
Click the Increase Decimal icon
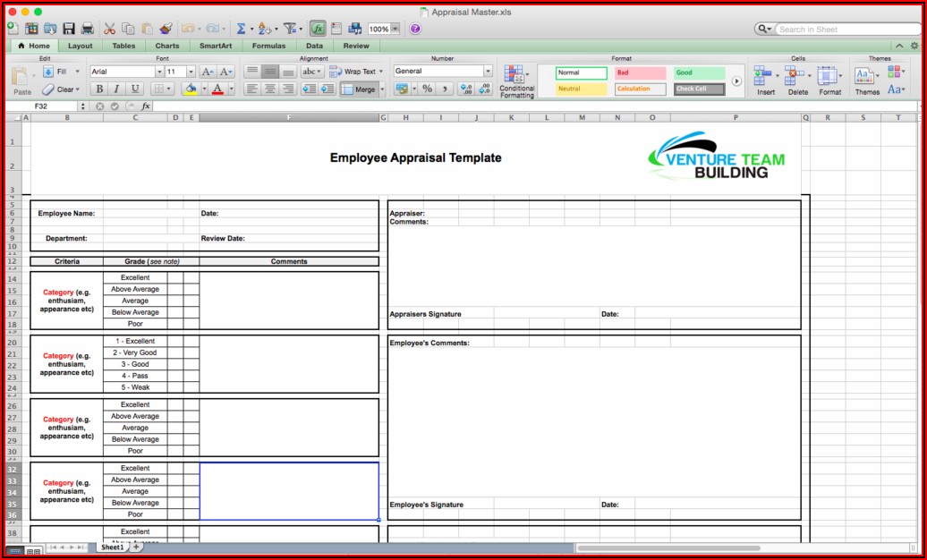465,89
